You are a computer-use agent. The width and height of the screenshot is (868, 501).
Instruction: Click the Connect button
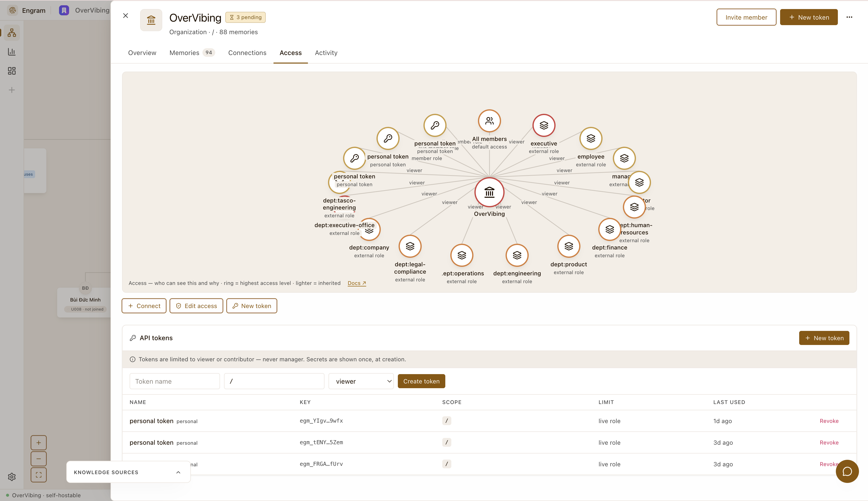click(144, 306)
